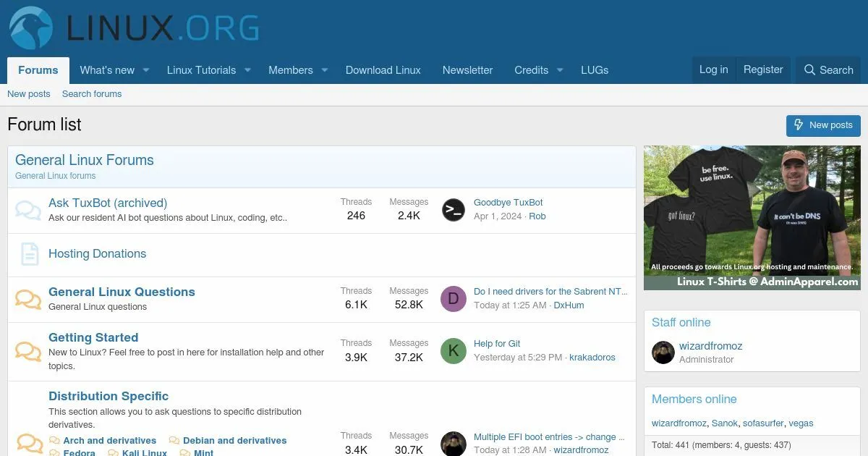This screenshot has width=868, height=456.
Task: Click the Hosting Donations document icon
Action: pos(30,254)
